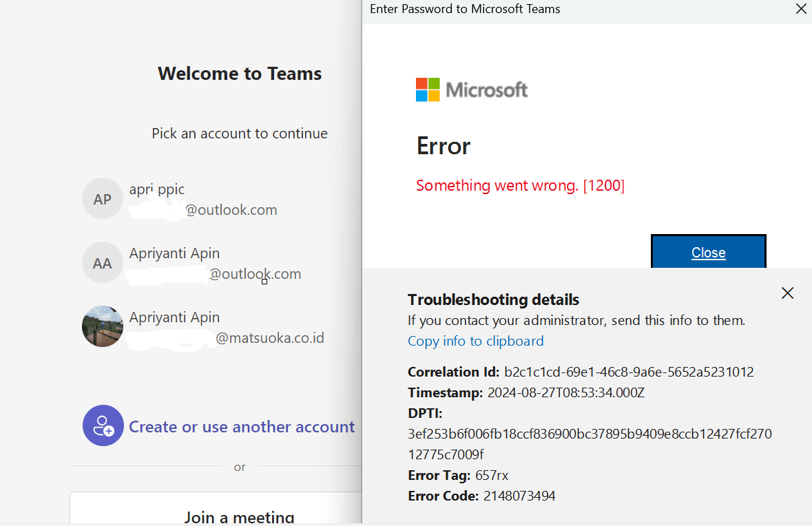Close the Enter Password to Microsoft Teams window

point(800,8)
